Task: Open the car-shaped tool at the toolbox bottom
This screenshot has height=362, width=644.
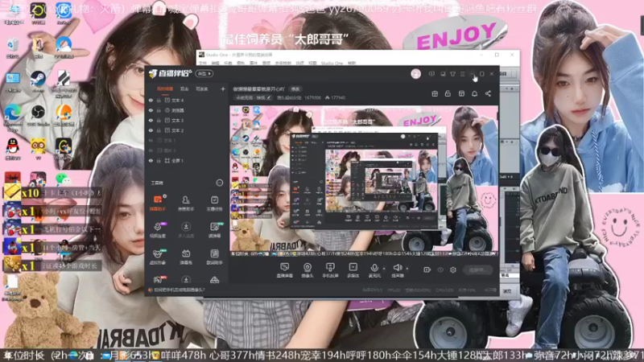Action: 214,280
